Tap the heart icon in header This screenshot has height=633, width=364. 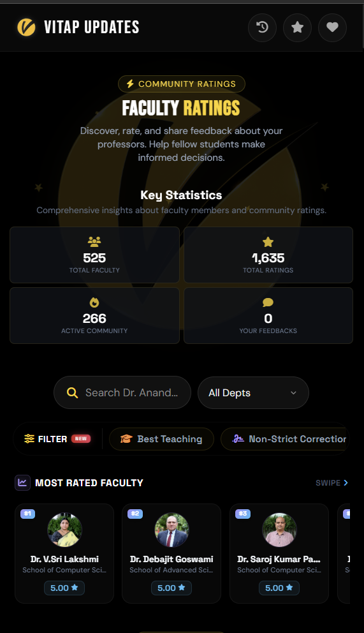click(332, 27)
